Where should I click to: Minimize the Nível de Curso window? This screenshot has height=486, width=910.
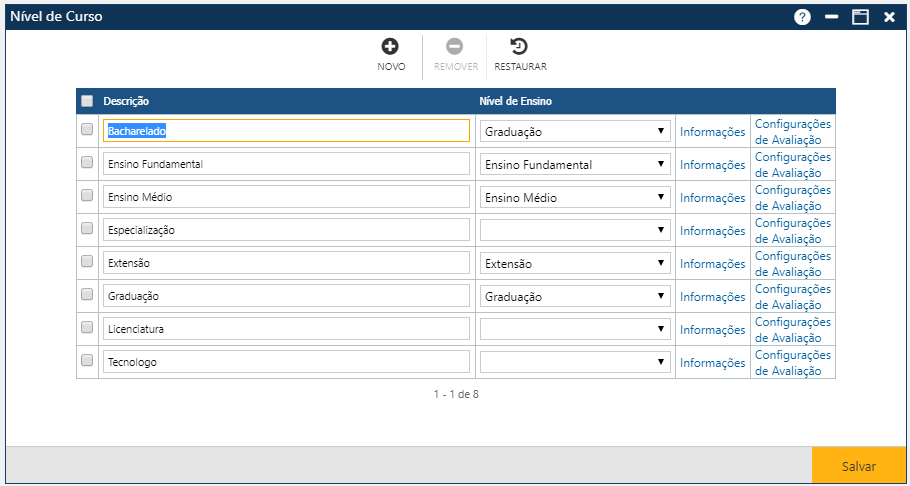(831, 17)
